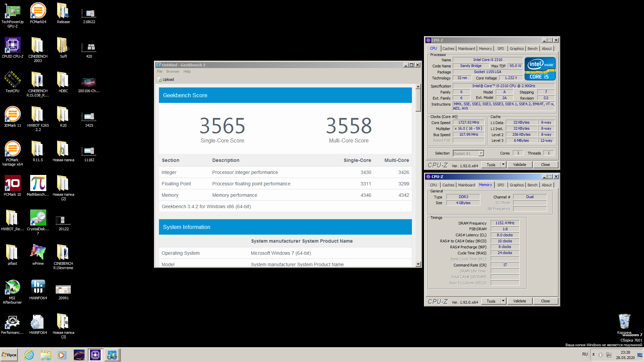Open Recycle Bin (Корзина) icon
The width and height of the screenshot is (644, 362).
click(x=624, y=324)
